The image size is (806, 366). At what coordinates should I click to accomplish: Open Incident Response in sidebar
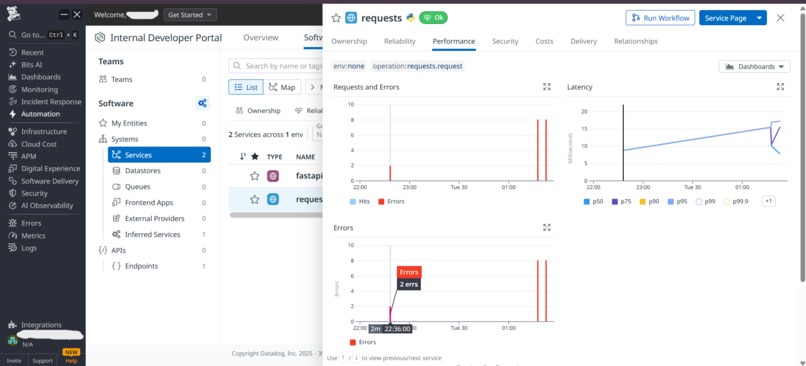click(51, 102)
